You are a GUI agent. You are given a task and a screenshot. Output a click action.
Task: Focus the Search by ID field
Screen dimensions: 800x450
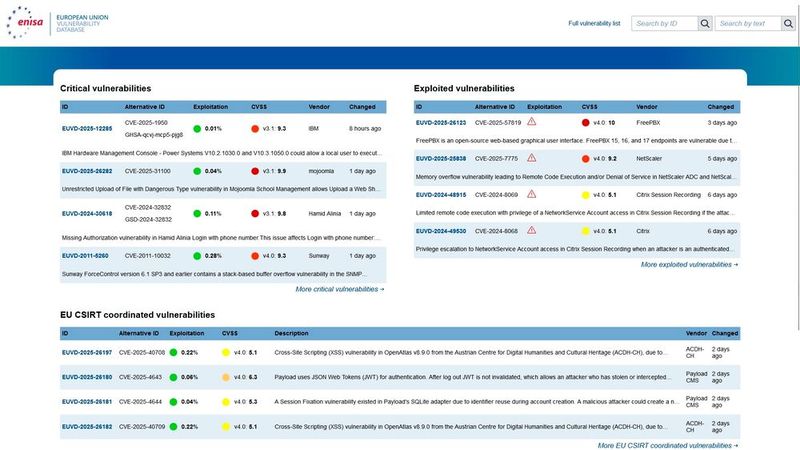coord(665,23)
